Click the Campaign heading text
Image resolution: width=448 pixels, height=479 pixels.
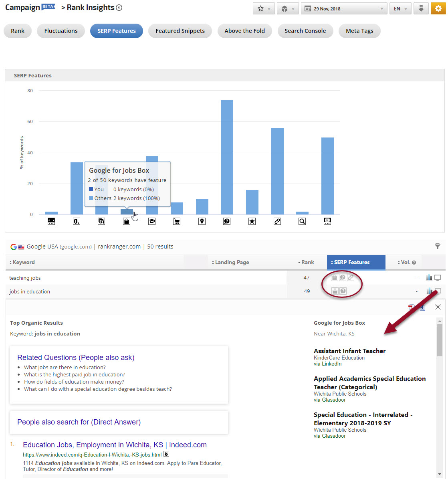click(x=22, y=8)
